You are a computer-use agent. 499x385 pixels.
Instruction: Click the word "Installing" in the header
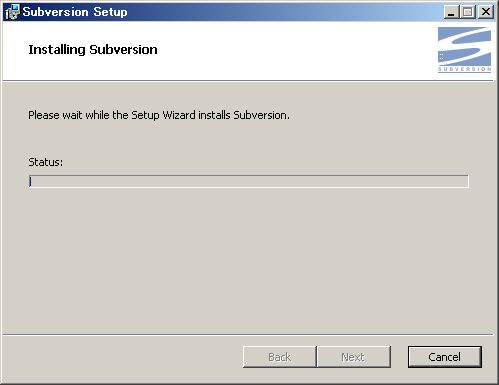coord(57,50)
